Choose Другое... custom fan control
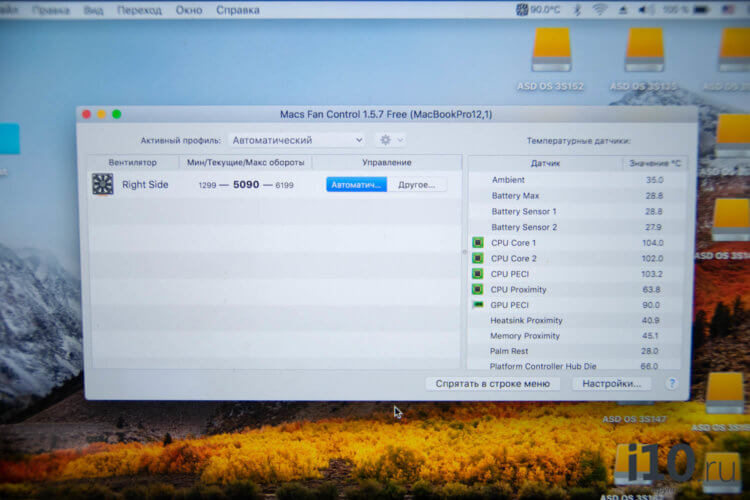750x500 pixels. coord(417,185)
